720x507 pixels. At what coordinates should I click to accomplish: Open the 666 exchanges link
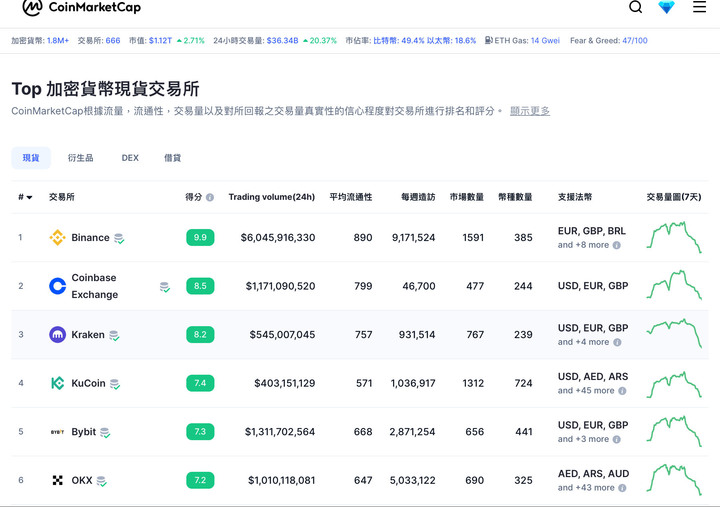point(113,40)
